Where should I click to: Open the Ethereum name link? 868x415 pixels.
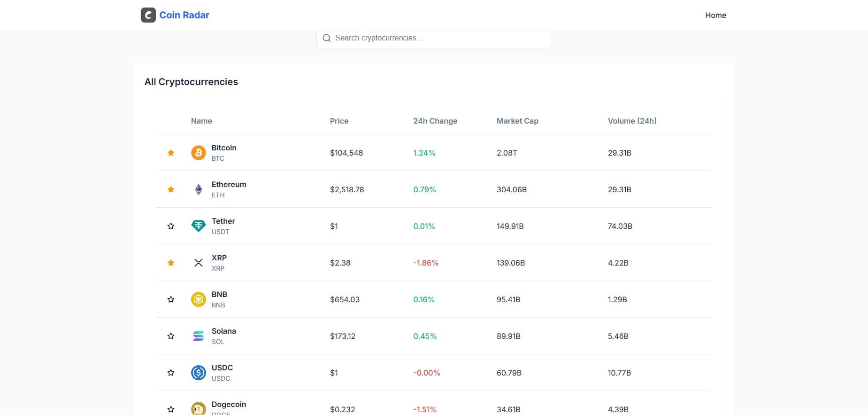(229, 184)
